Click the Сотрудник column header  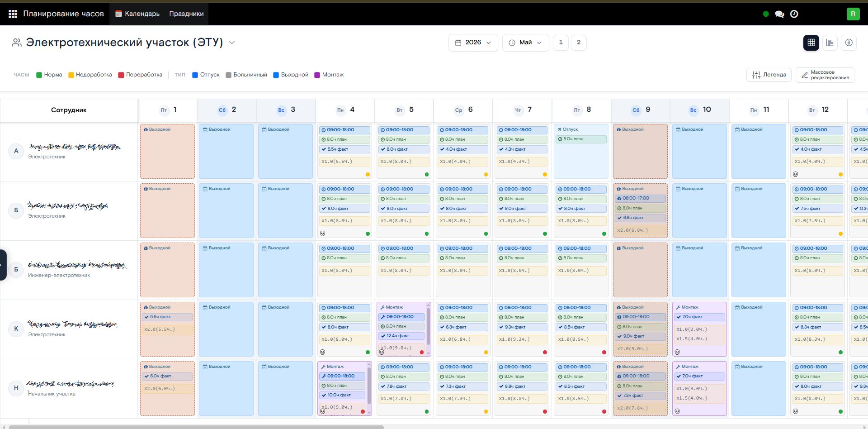tap(69, 110)
